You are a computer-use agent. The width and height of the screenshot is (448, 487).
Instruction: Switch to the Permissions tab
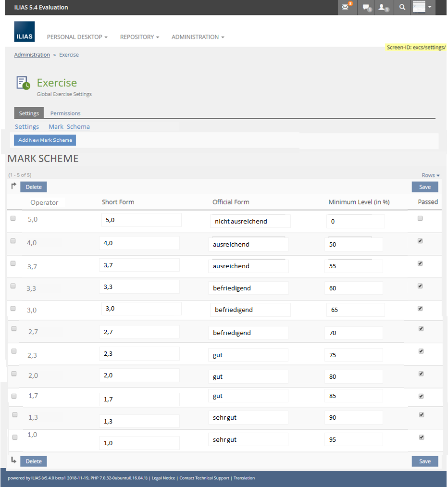pyautogui.click(x=65, y=113)
